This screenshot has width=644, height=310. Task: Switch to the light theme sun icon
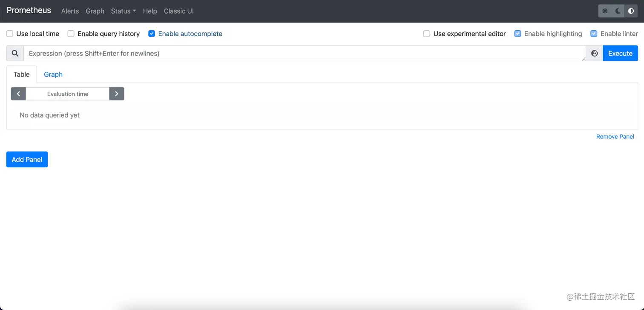point(605,11)
